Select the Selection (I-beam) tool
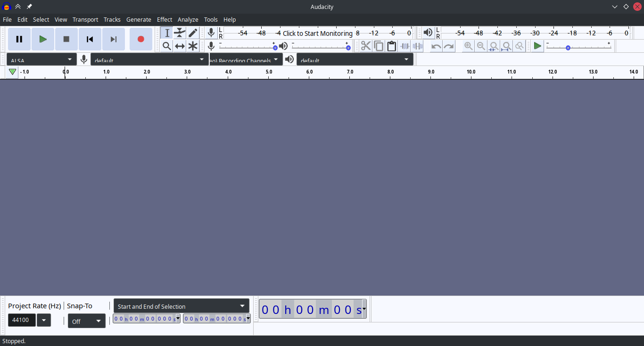644x346 pixels. click(x=167, y=33)
